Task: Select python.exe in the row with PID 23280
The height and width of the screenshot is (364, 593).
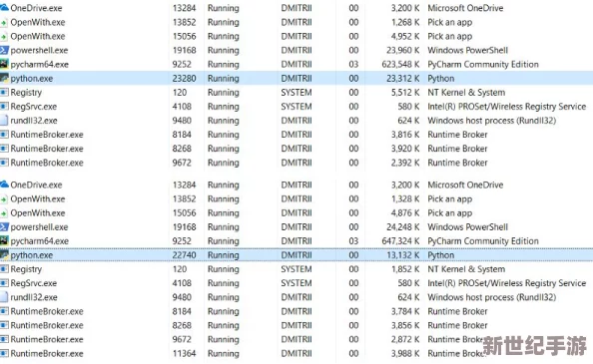Action: [32, 79]
